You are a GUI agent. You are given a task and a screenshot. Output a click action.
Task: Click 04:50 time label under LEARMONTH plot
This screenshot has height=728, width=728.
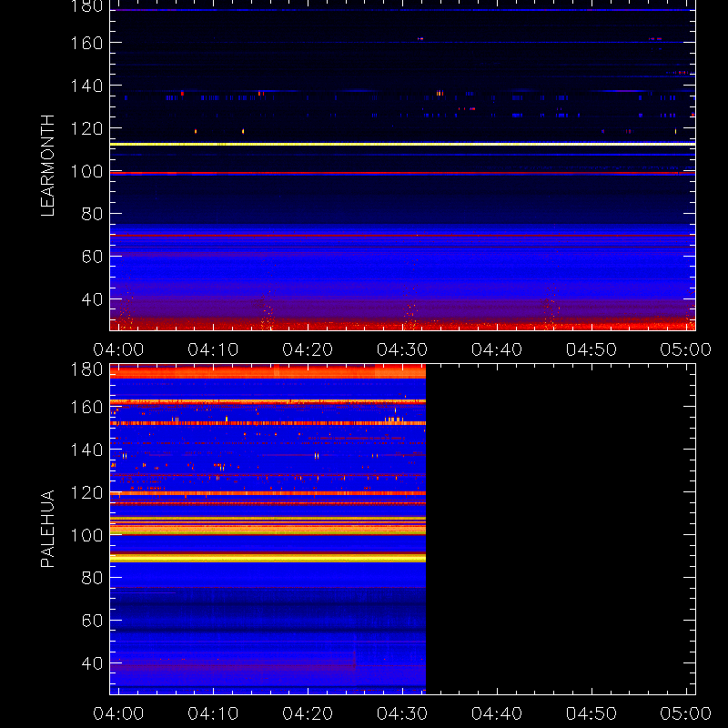click(591, 349)
